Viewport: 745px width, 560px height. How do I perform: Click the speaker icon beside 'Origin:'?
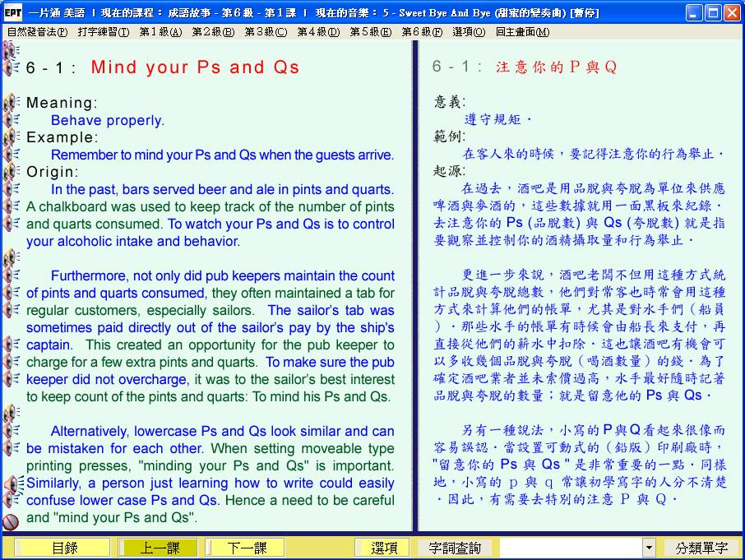[x=11, y=172]
